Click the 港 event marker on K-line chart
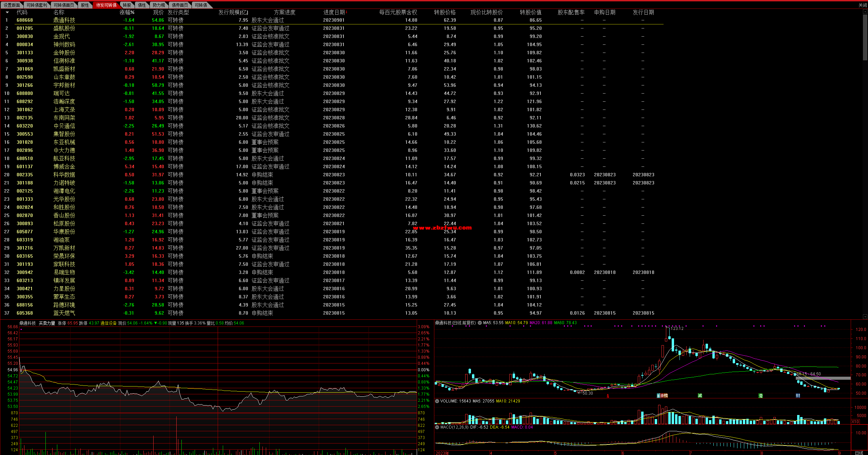The width and height of the screenshot is (868, 455). click(761, 396)
